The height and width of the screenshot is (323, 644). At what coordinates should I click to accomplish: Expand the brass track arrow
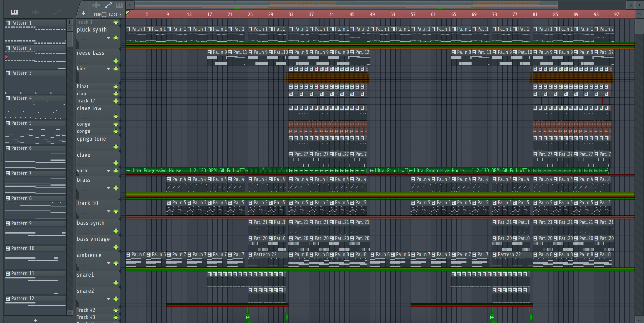[x=108, y=188]
